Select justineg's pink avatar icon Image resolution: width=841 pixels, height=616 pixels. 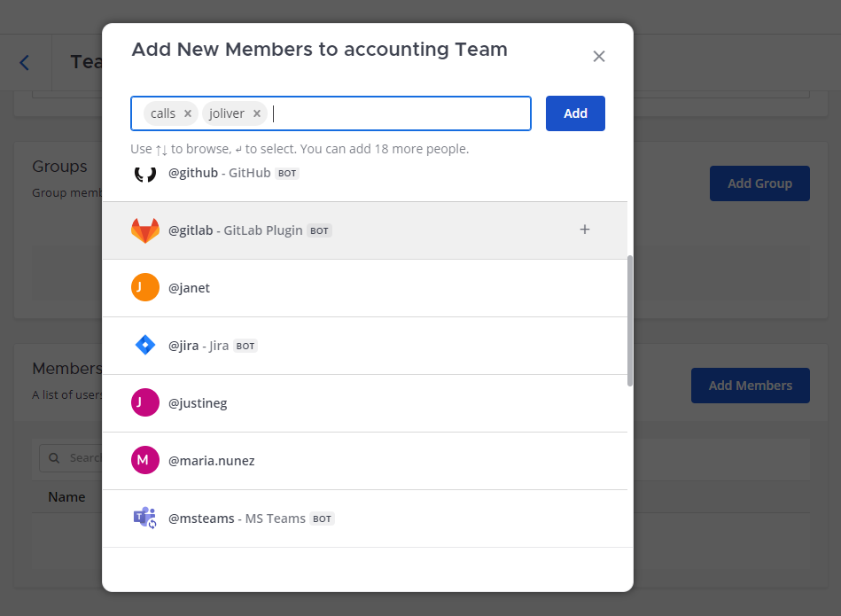[x=144, y=402]
